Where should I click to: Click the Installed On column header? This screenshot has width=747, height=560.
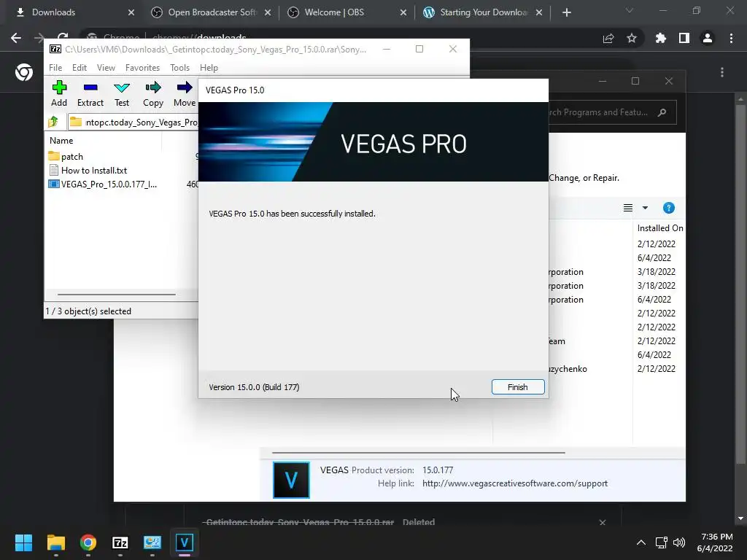(659, 228)
